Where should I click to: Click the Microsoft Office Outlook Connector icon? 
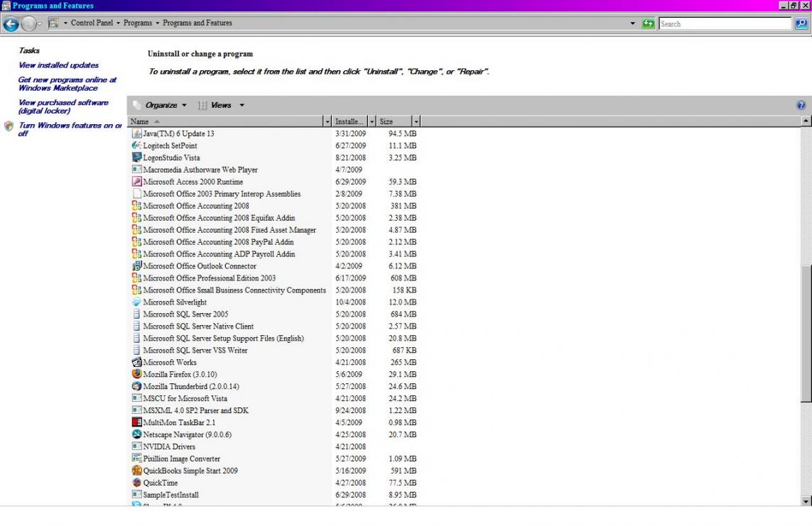tap(136, 266)
